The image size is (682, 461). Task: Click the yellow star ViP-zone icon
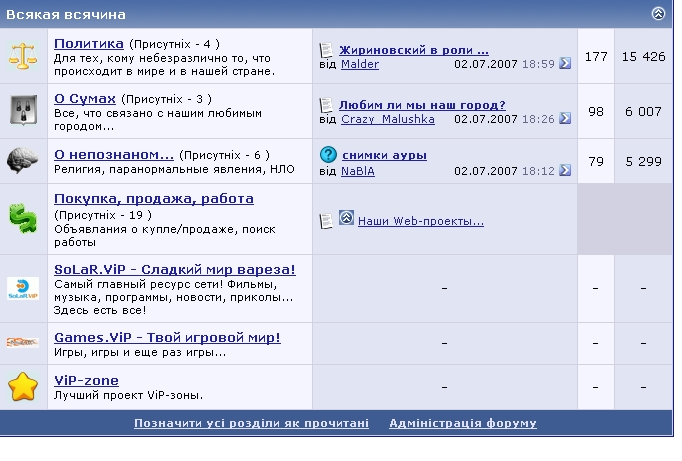click(22, 386)
